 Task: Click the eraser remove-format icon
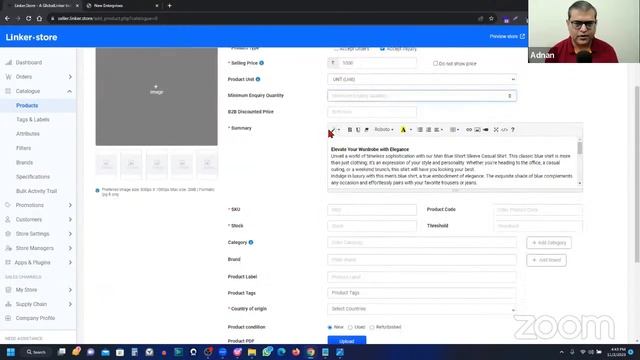click(367, 130)
